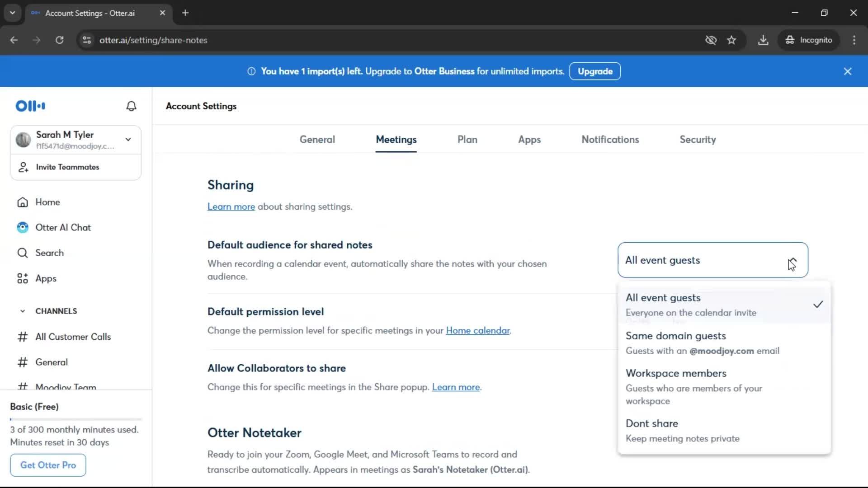
Task: Click the Basic (Free) plan label
Action: pyautogui.click(x=34, y=407)
